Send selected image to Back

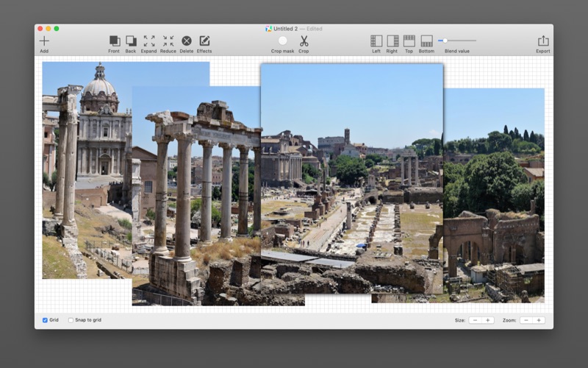click(131, 41)
